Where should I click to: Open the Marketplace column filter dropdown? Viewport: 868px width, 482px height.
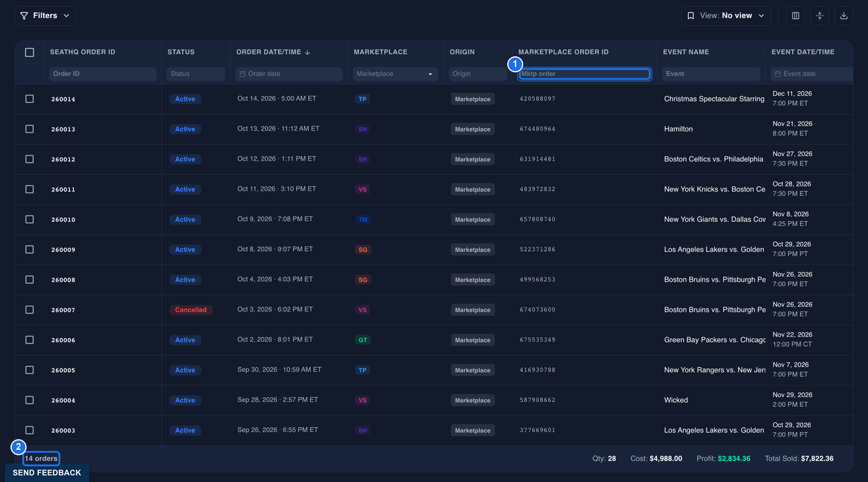[x=395, y=74]
